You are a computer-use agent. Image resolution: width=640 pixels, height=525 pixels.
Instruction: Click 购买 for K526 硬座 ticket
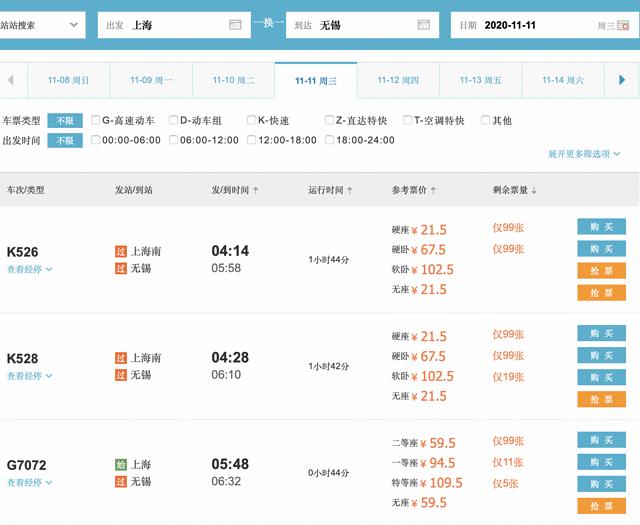(x=601, y=226)
